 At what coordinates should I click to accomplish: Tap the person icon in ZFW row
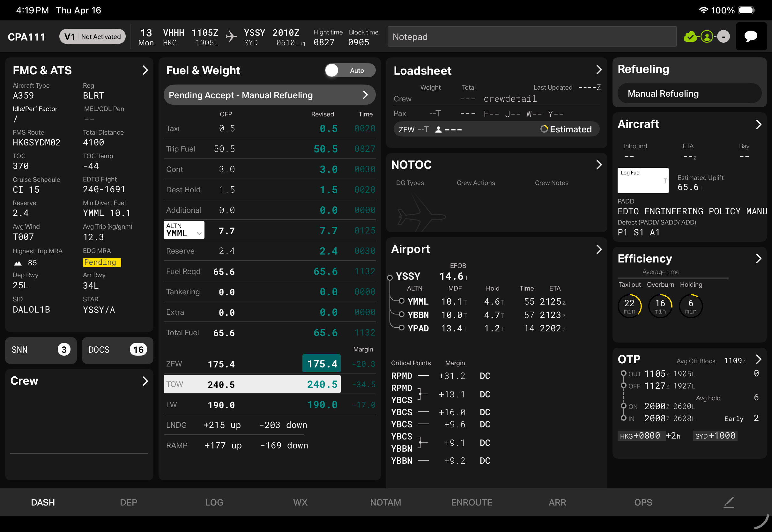tap(439, 130)
